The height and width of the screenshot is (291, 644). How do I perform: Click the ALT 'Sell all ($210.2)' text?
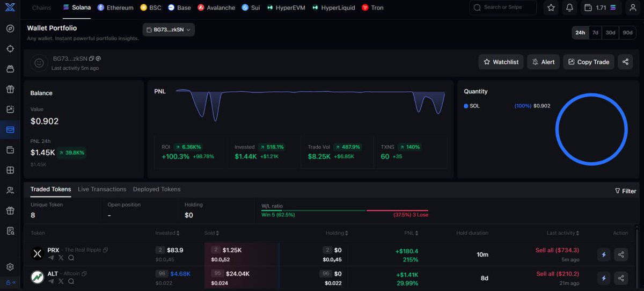click(558, 274)
